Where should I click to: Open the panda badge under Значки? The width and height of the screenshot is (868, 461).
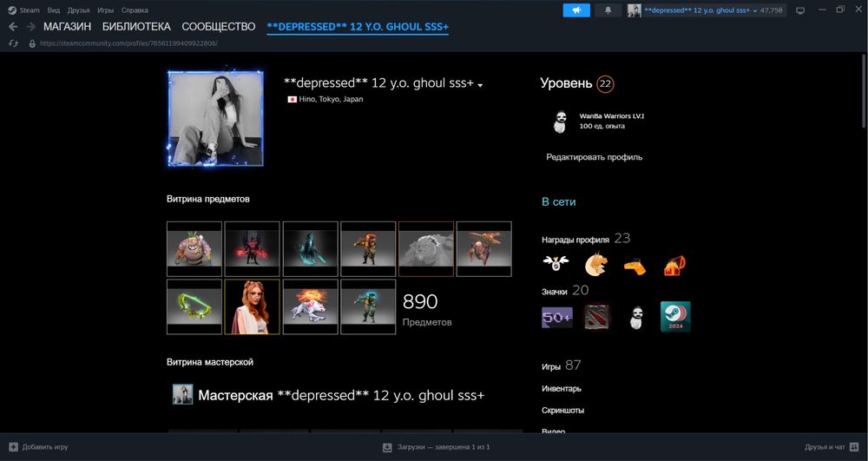[636, 319]
